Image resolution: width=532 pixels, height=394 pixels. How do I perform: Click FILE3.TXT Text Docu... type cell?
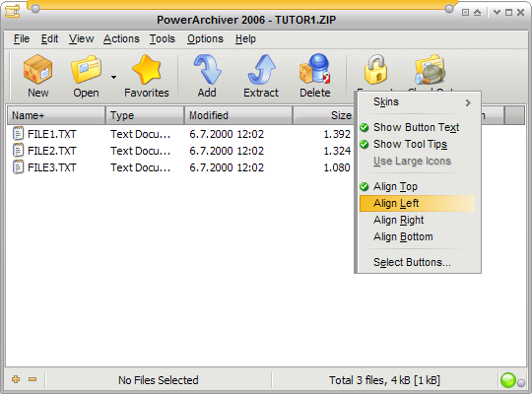pyautogui.click(x=141, y=167)
